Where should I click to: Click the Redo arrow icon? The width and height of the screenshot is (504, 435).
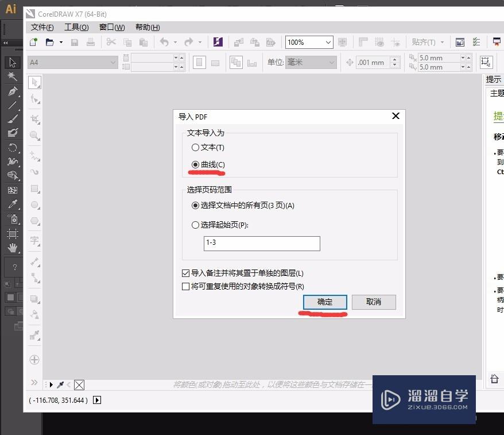point(189,42)
